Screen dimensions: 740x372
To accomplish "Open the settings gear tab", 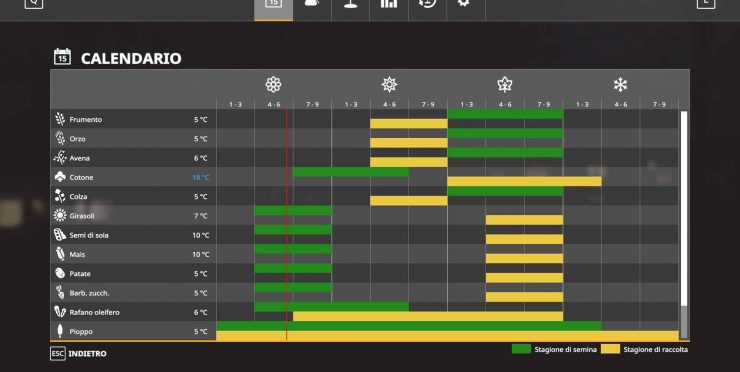I will tap(464, 3).
